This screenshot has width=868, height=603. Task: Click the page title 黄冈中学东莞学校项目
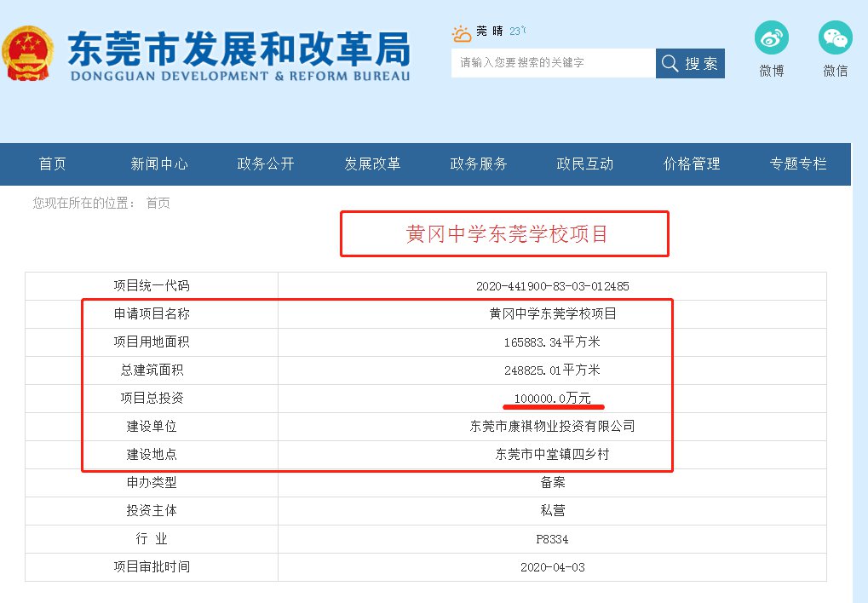pyautogui.click(x=507, y=234)
